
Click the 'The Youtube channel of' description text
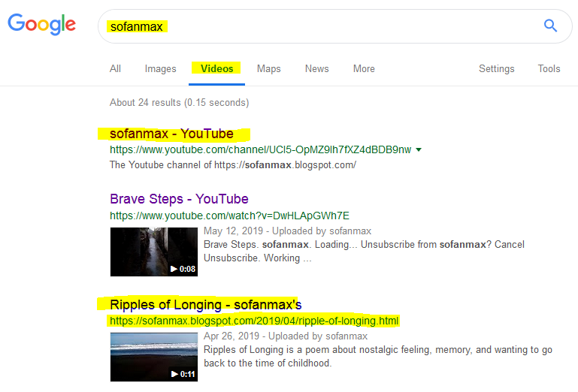[x=232, y=164]
